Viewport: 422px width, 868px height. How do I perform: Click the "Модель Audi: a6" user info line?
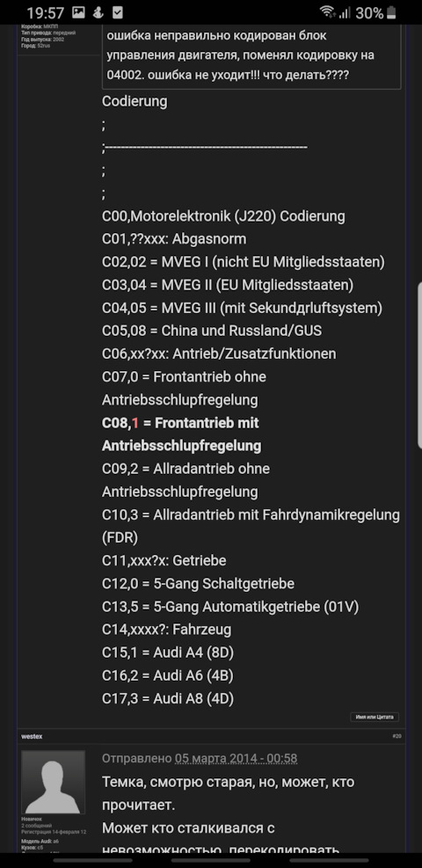(40, 842)
